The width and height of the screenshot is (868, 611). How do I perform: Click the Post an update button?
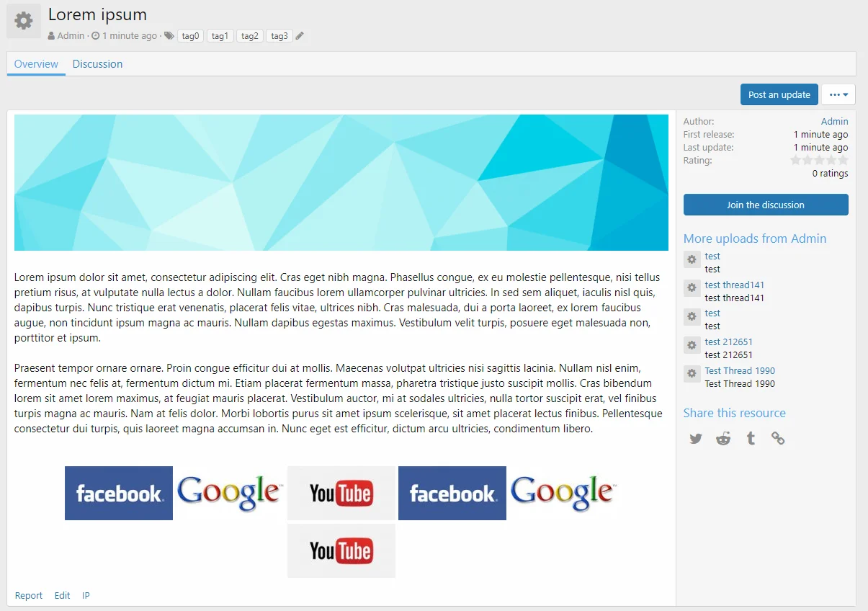[779, 94]
